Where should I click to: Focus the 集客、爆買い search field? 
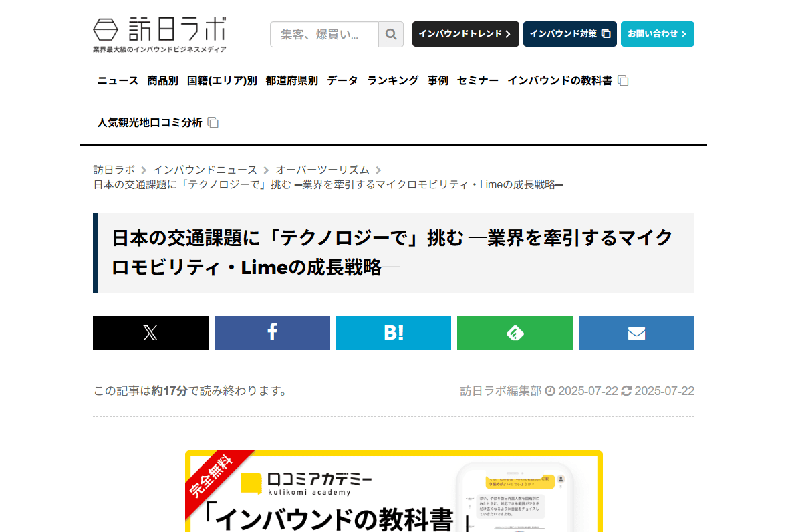325,35
